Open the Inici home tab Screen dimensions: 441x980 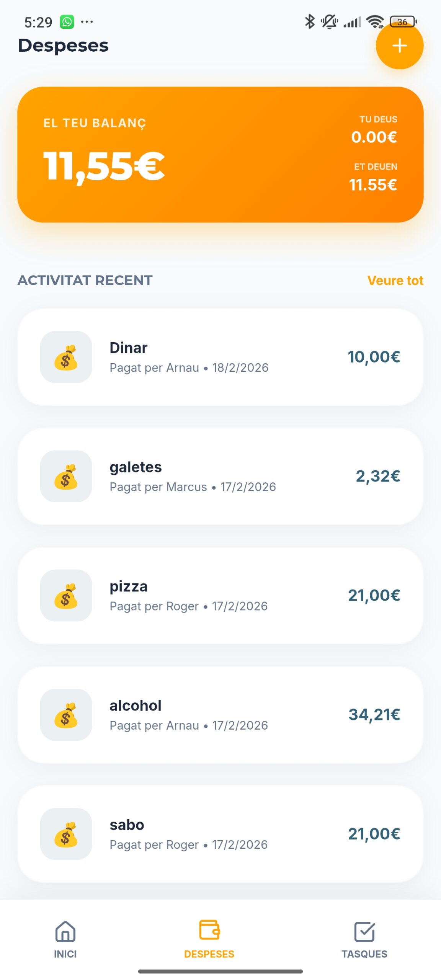[65, 938]
